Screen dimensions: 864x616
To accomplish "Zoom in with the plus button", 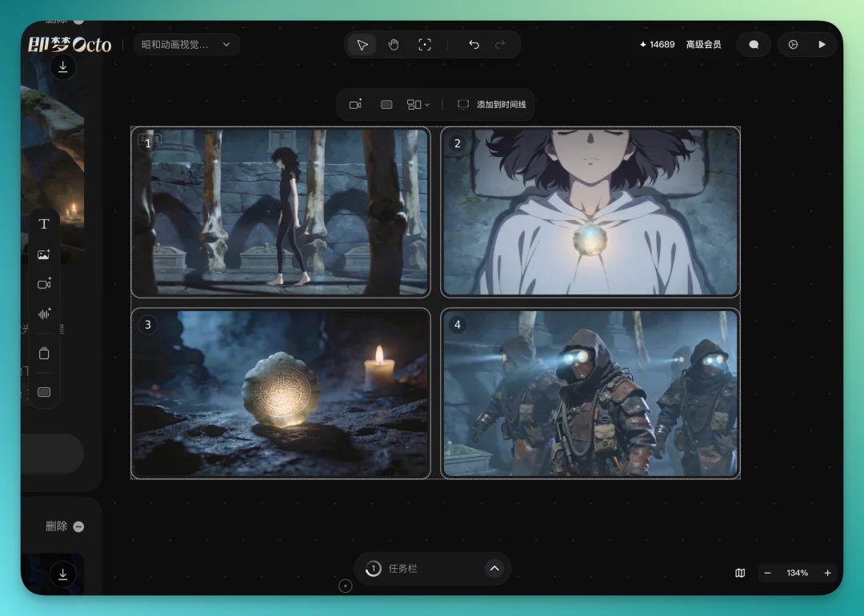I will tap(827, 573).
